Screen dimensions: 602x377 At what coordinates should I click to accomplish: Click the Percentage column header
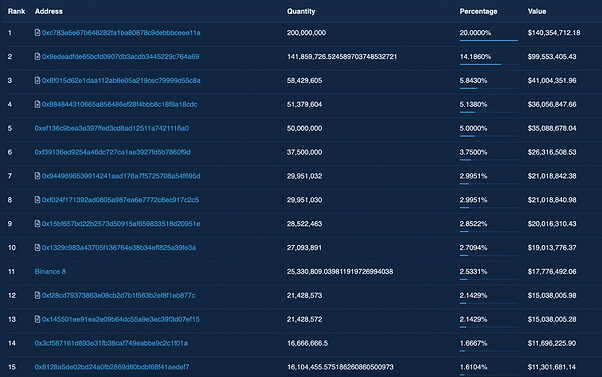[478, 11]
